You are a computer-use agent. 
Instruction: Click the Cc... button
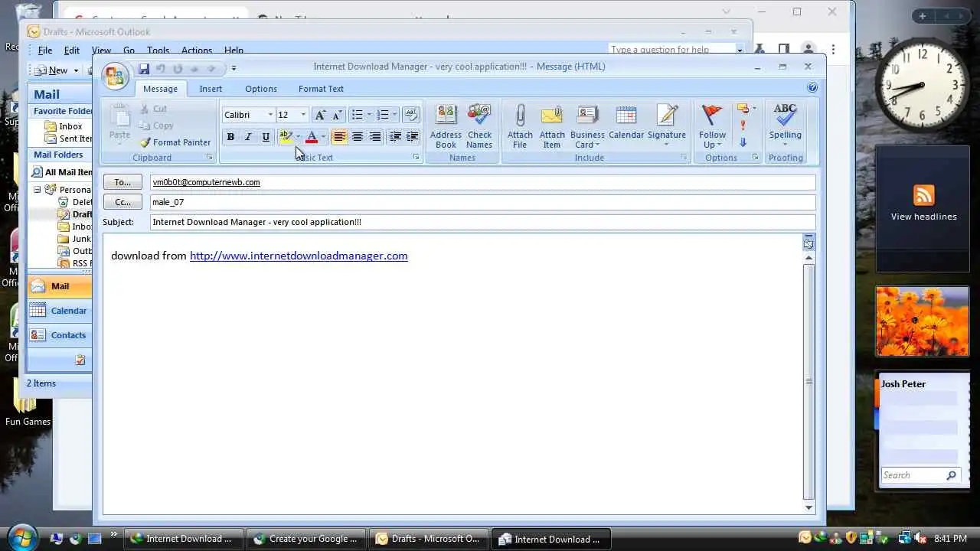point(122,202)
